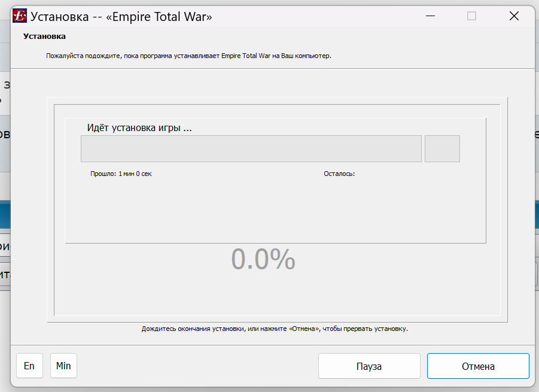
Task: Minimize the installer window
Action: tap(430, 16)
